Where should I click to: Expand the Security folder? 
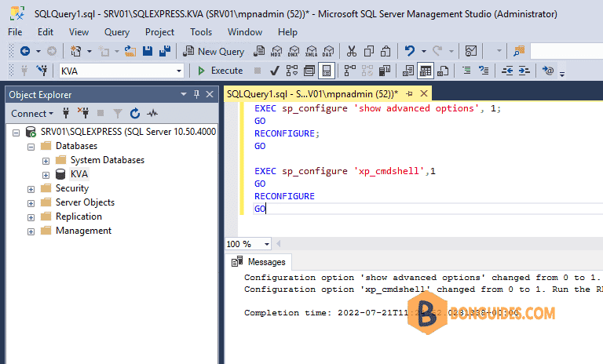coord(31,189)
